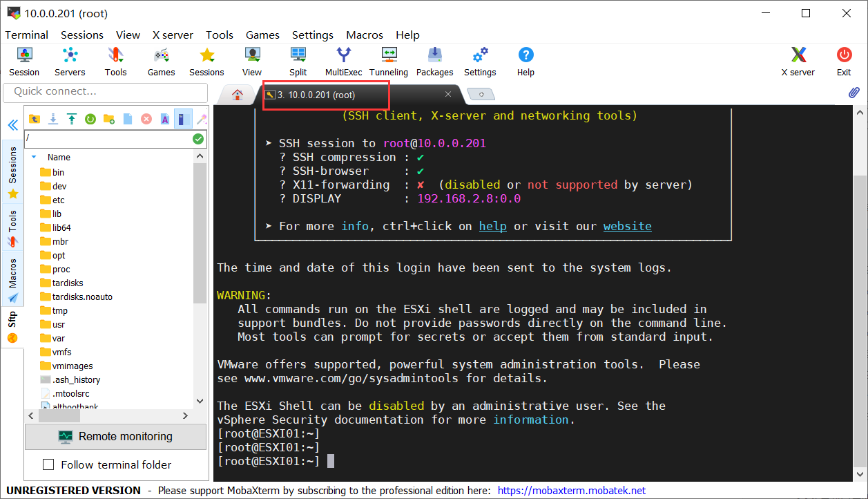
Task: Delete selected SFTP files red X
Action: 146,119
